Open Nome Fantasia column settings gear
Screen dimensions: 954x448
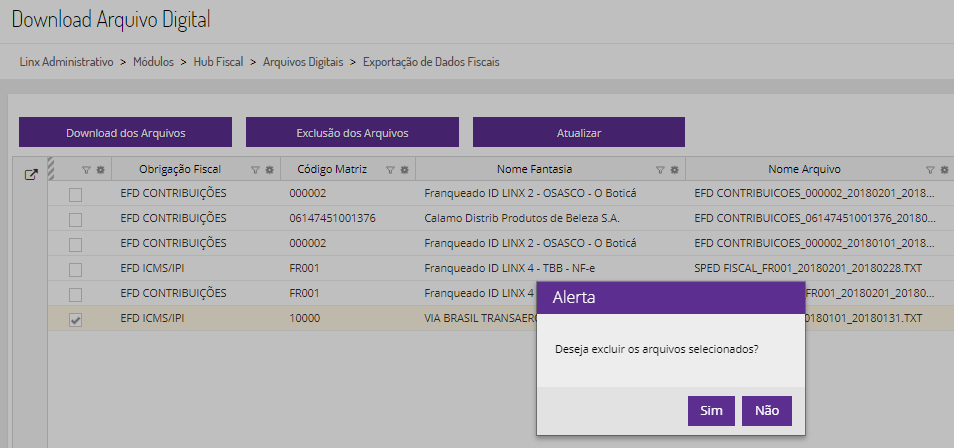(x=674, y=170)
